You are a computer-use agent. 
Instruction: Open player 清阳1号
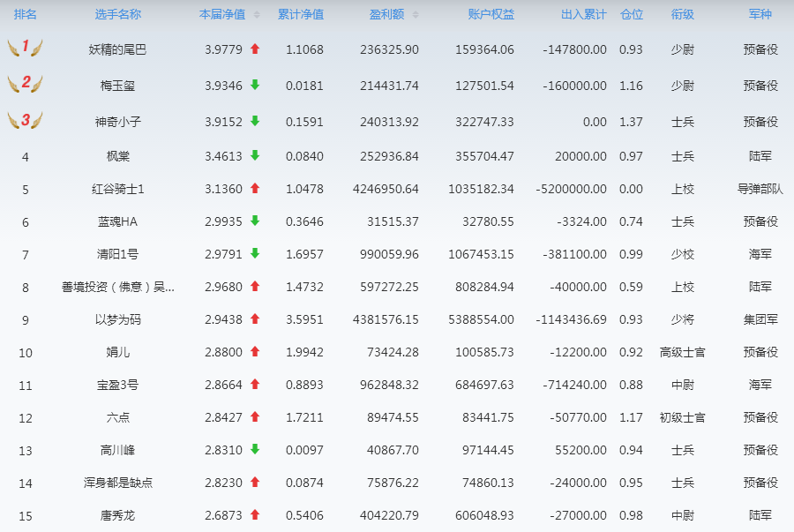117,254
